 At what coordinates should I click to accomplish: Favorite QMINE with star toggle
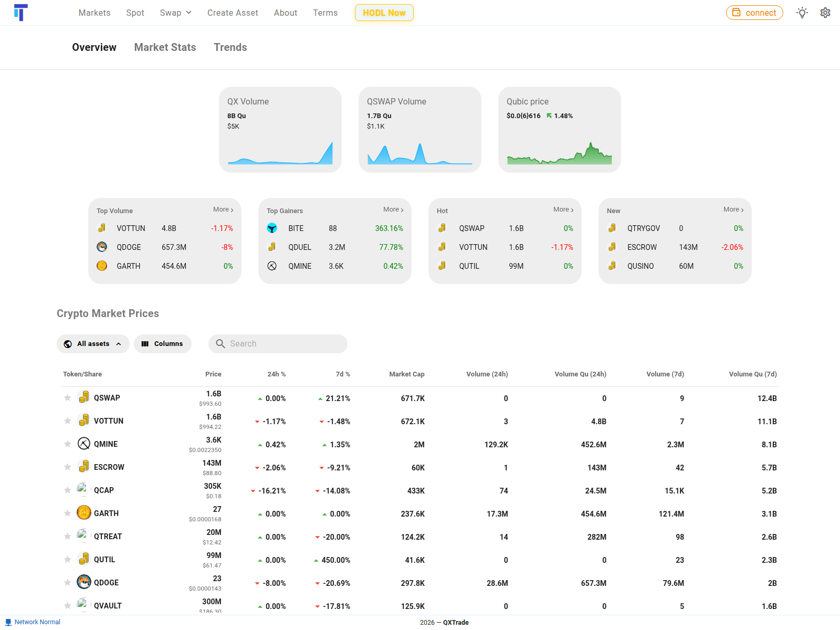pos(68,444)
